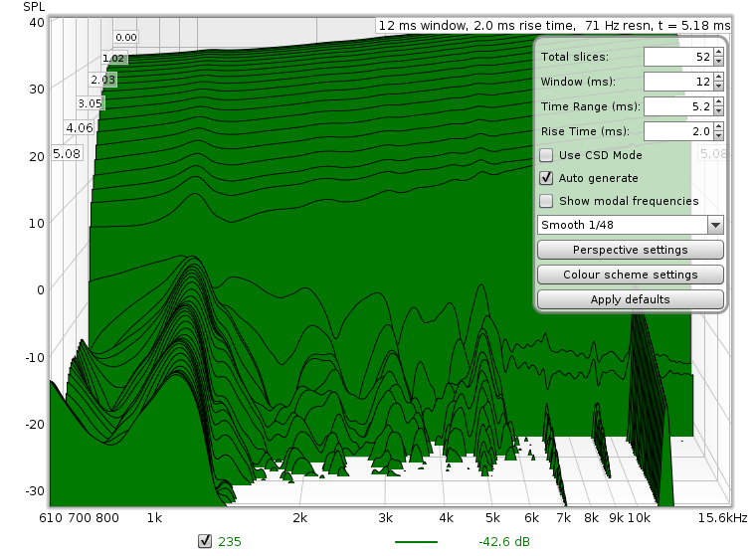This screenshot has width=756, height=556.
Task: Open Perspective settings
Action: (x=630, y=250)
